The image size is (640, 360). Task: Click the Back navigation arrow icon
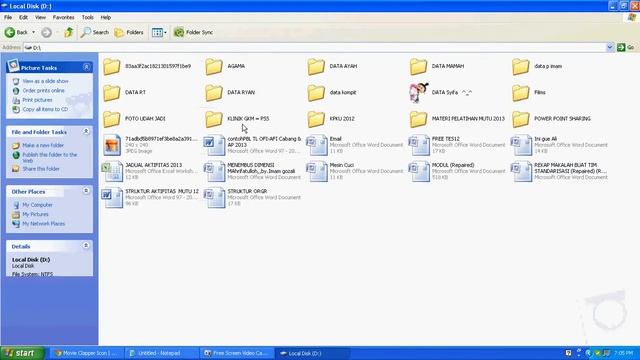click(9, 32)
